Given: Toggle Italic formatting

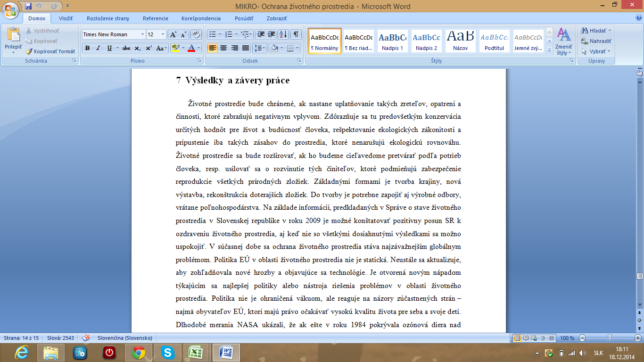Looking at the screenshot, I should (x=98, y=48).
